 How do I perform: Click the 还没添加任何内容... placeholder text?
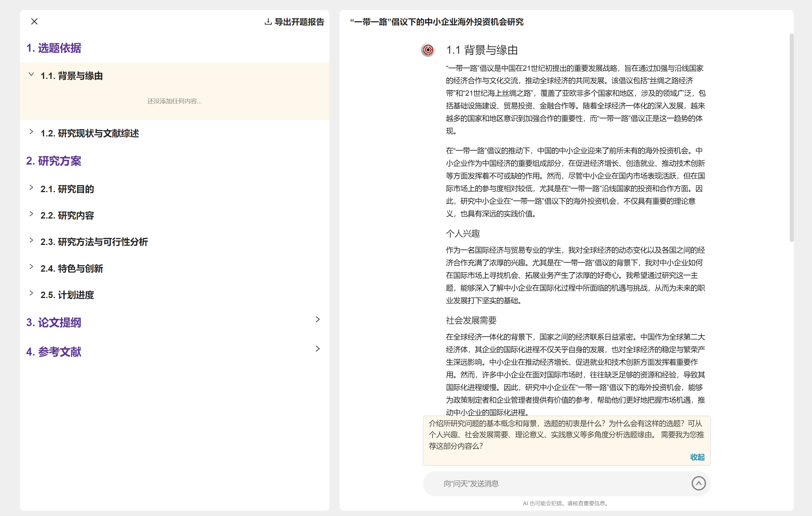(x=175, y=101)
